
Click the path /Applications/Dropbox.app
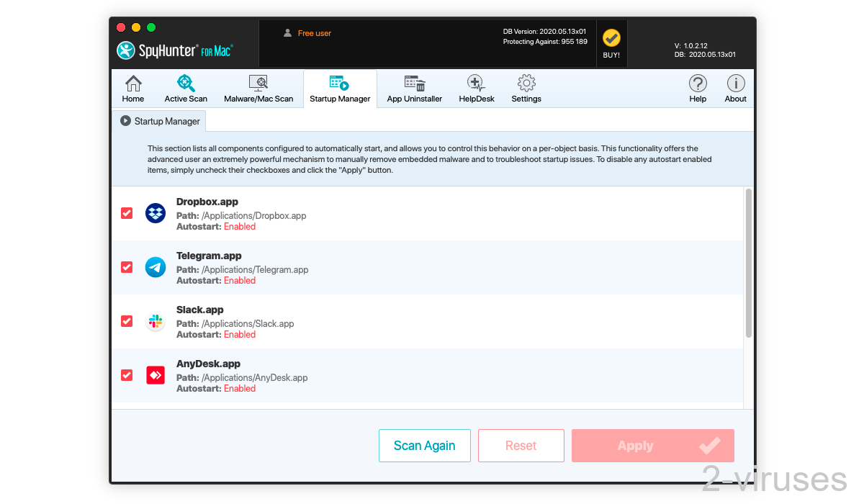click(254, 215)
